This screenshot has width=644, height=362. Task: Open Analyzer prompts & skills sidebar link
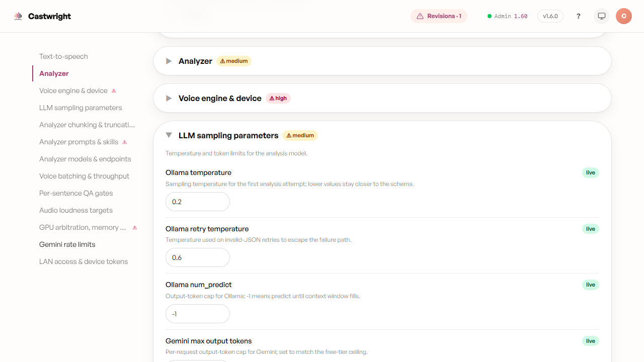[x=78, y=142]
